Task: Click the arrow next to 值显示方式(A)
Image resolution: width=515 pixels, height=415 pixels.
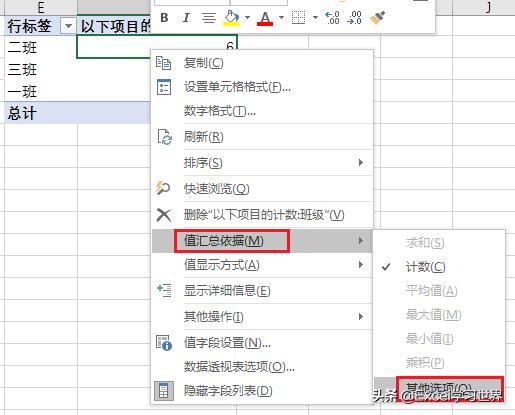Action: 360,265
